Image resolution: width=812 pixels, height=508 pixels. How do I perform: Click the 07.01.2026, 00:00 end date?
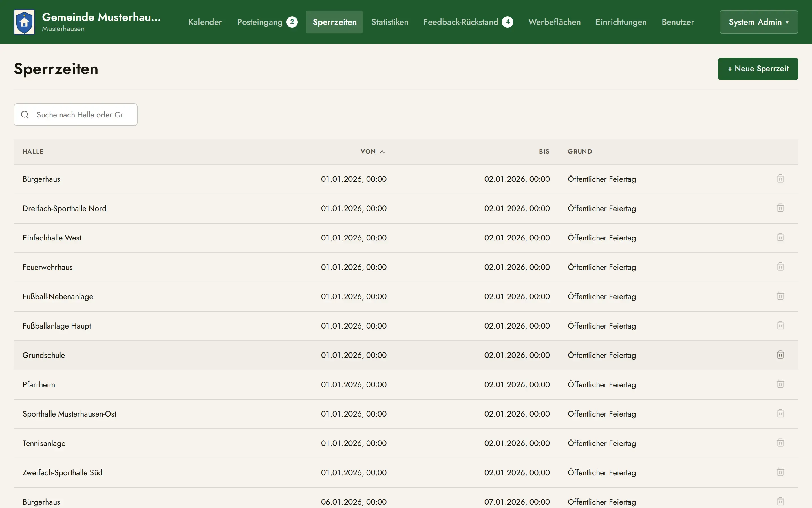click(517, 502)
